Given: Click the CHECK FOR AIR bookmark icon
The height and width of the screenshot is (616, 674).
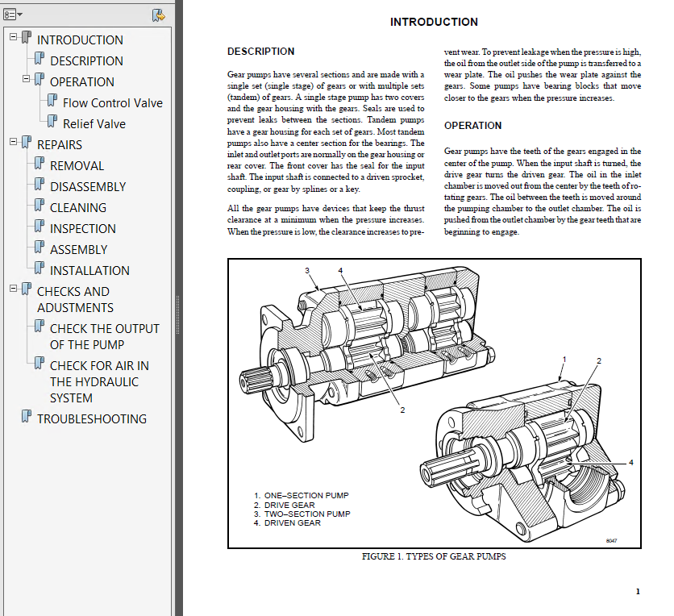Looking at the screenshot, I should click(40, 364).
